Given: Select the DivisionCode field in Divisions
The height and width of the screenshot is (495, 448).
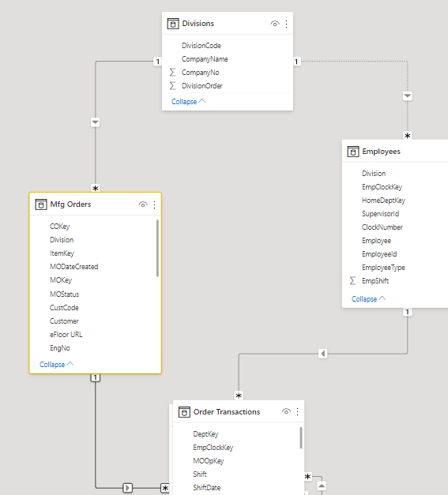Looking at the screenshot, I should [x=201, y=46].
